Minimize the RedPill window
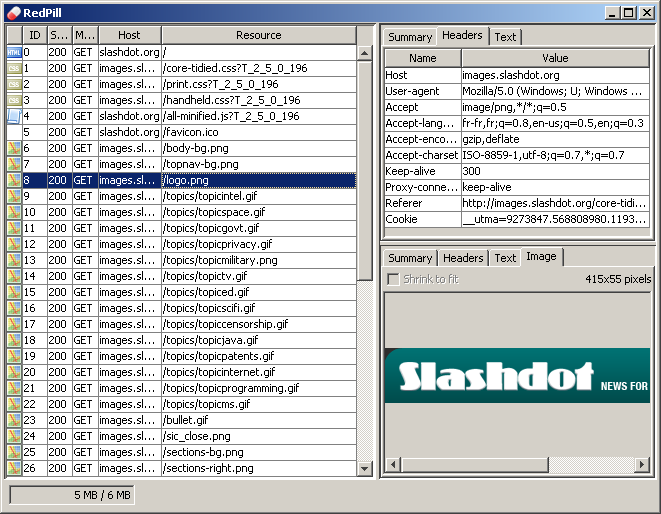Image resolution: width=661 pixels, height=514 pixels. click(x=613, y=13)
